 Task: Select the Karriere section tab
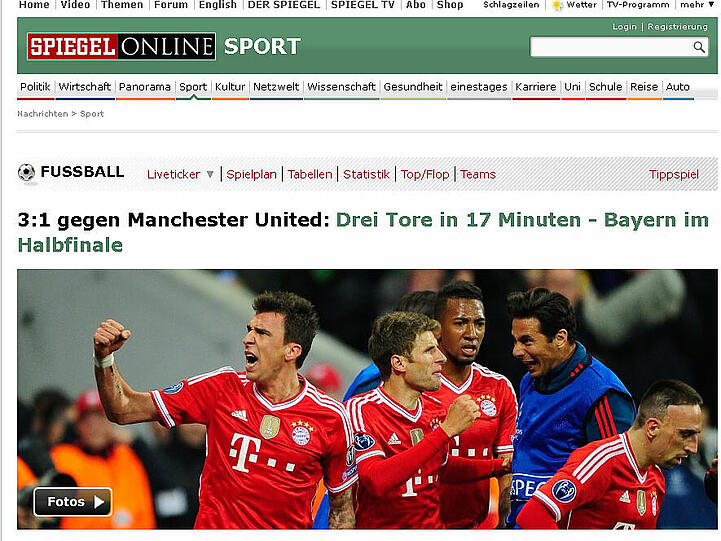536,87
